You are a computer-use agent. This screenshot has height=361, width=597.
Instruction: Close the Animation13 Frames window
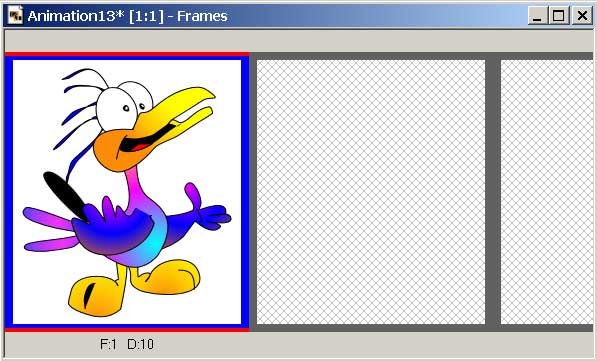(582, 16)
